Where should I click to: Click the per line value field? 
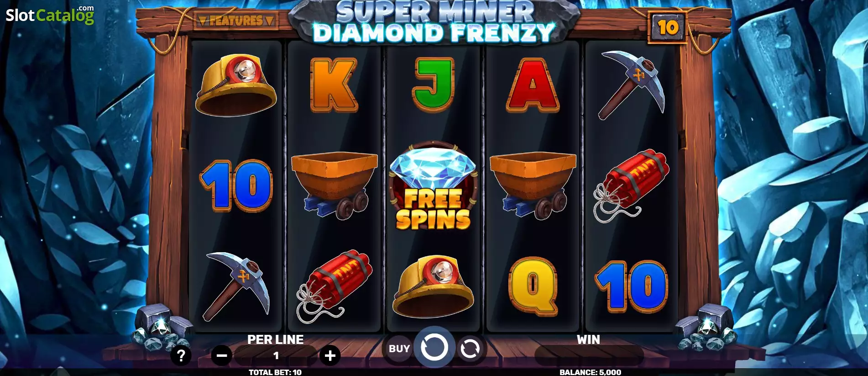(276, 355)
